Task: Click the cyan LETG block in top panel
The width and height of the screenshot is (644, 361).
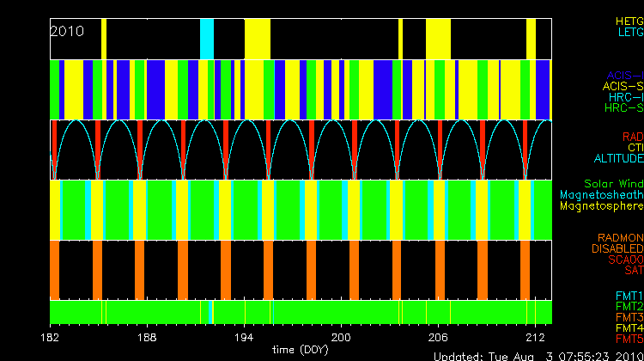Action: pos(206,39)
